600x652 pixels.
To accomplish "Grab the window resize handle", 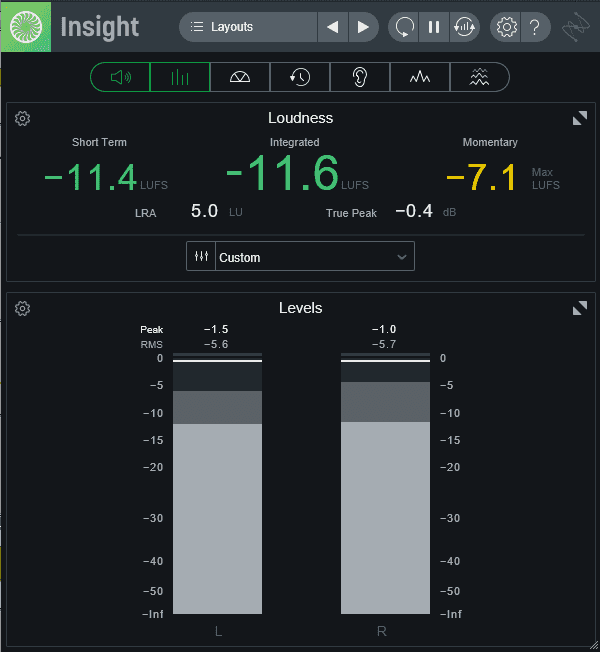I will [x=594, y=647].
